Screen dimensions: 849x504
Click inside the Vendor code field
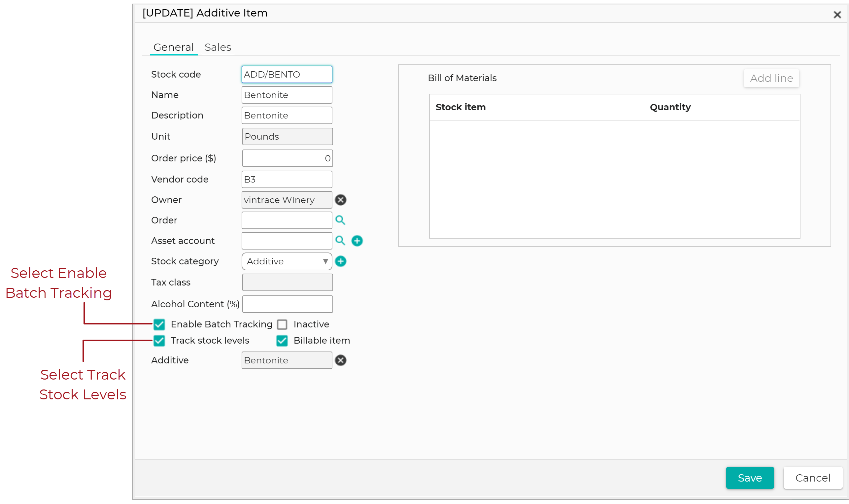tap(287, 179)
